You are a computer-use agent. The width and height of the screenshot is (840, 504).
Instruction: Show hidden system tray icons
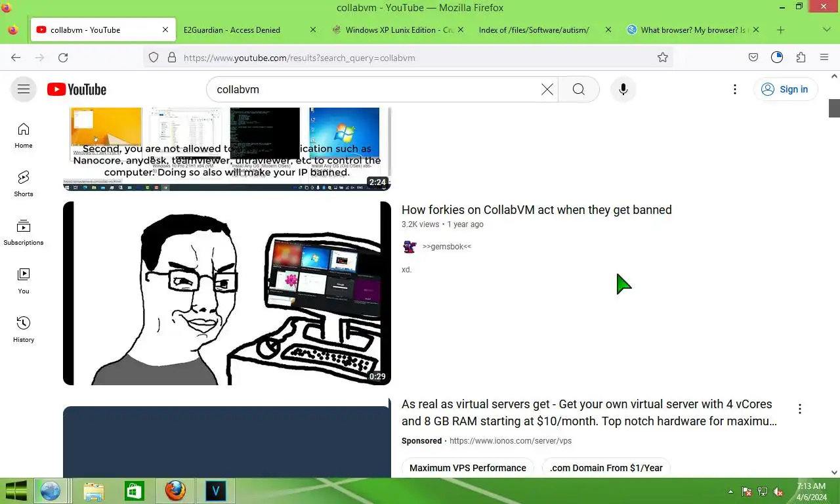coord(730,492)
